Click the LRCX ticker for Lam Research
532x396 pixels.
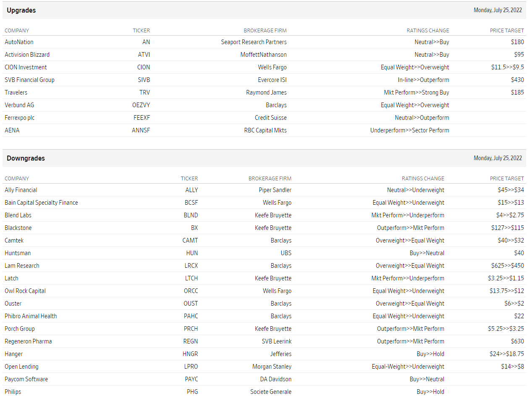point(191,266)
